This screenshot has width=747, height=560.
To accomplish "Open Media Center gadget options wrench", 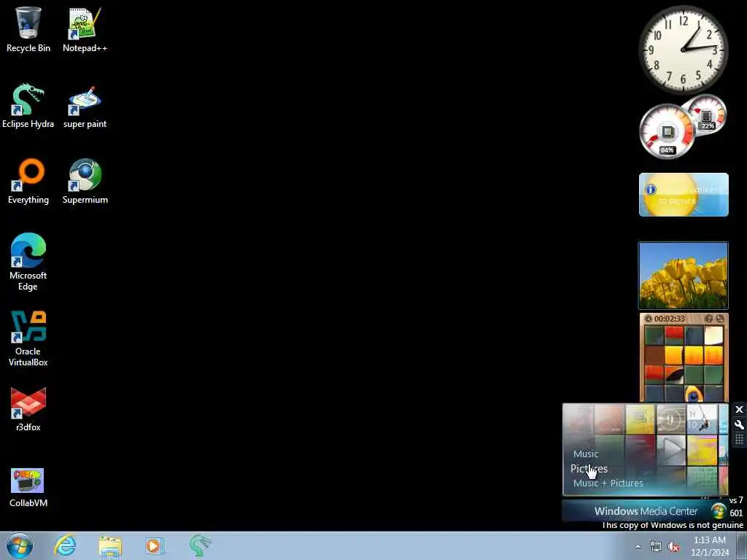I will click(740, 425).
